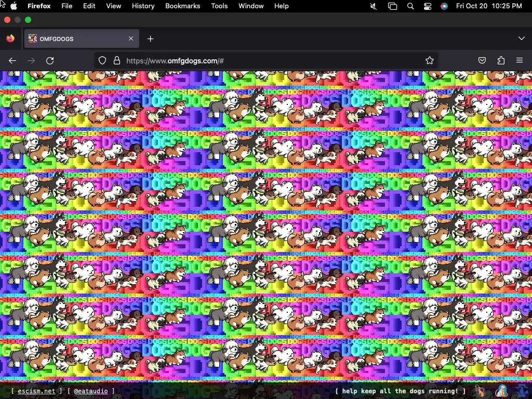532x399 pixels.
Task: Open the History menu
Action: tap(143, 6)
